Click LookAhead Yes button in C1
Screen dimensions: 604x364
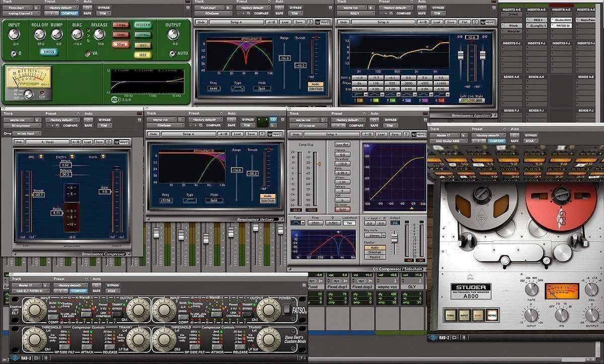(349, 223)
